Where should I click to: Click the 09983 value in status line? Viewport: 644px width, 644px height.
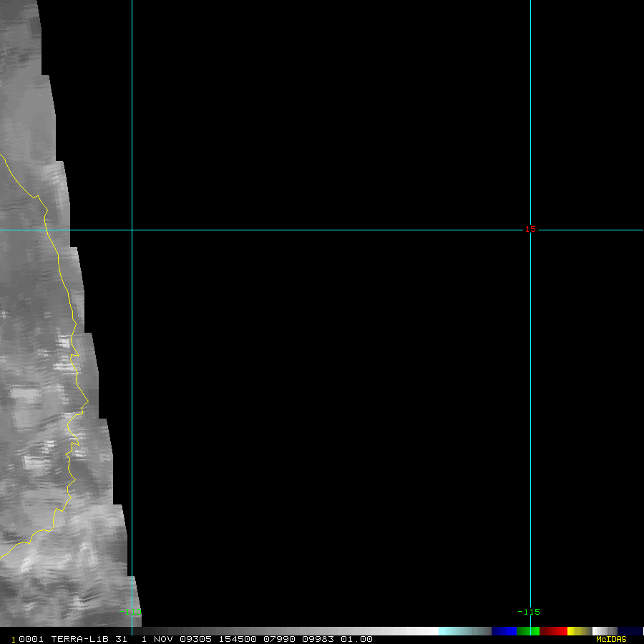(318, 639)
